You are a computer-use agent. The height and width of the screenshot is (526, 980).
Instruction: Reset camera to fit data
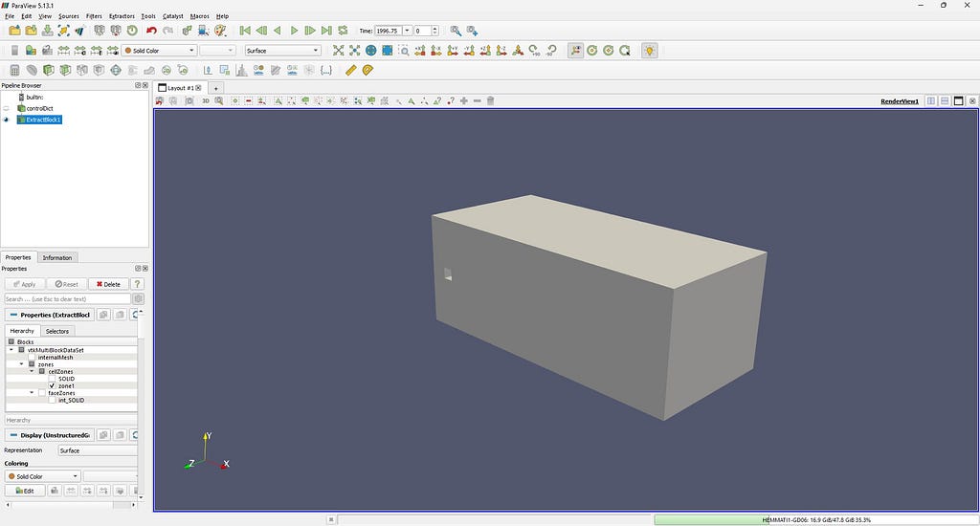338,51
